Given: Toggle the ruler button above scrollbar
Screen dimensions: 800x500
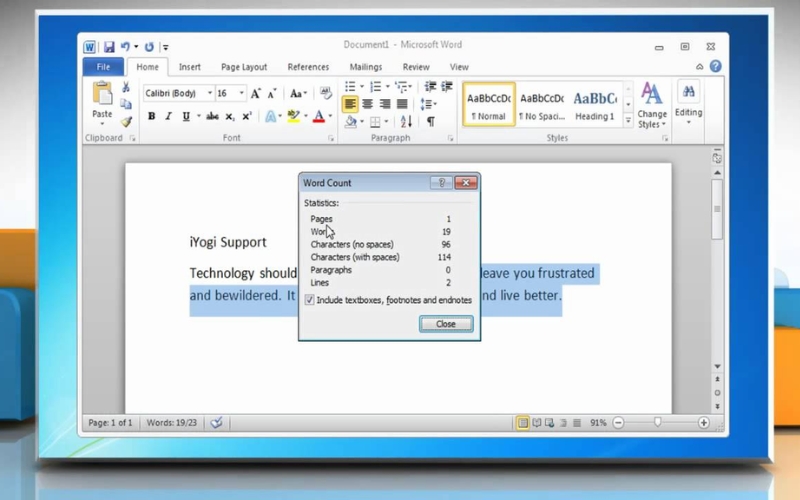Looking at the screenshot, I should tap(717, 159).
